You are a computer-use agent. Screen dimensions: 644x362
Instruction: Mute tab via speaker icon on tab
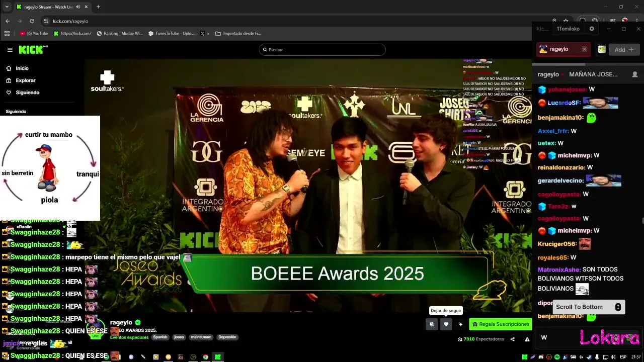coord(77,7)
